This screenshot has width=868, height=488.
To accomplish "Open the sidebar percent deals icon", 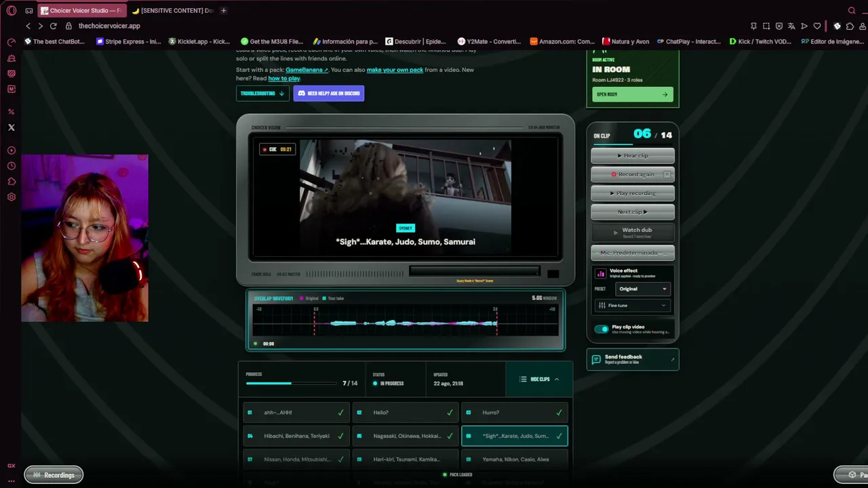I will point(12,112).
